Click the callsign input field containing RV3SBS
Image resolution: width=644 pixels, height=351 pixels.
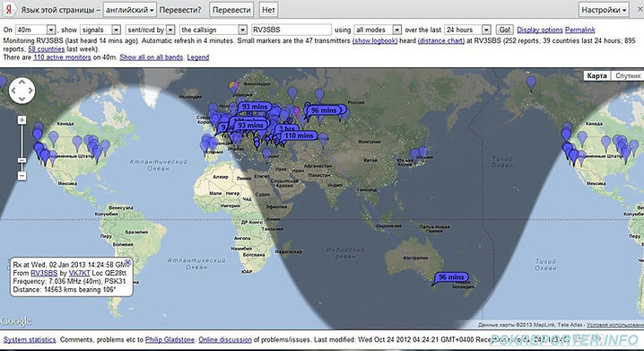pos(292,30)
